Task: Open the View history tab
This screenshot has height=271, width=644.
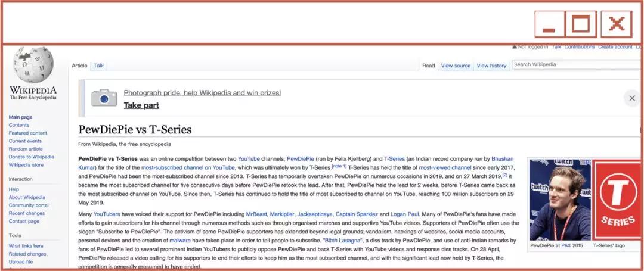Action: [x=491, y=66]
